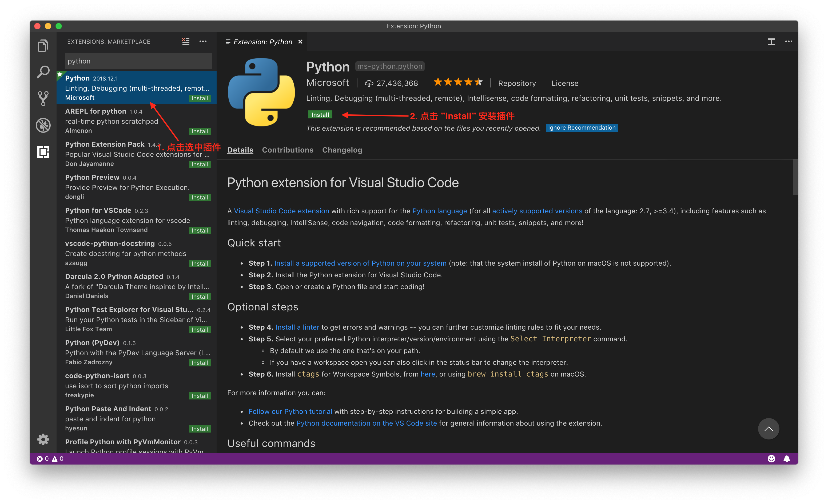Screen dimensions: 828x504
Task: Open the Repository link
Action: point(517,83)
